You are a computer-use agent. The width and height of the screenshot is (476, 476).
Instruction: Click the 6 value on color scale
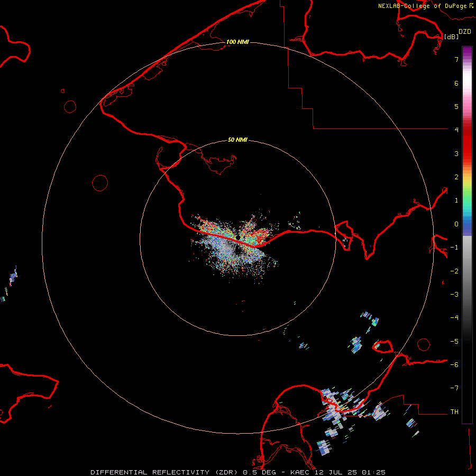(x=456, y=83)
